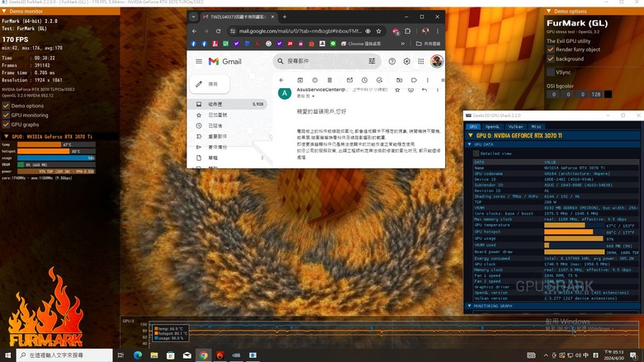
Task: Click Gmail search mail field
Action: pos(326,61)
